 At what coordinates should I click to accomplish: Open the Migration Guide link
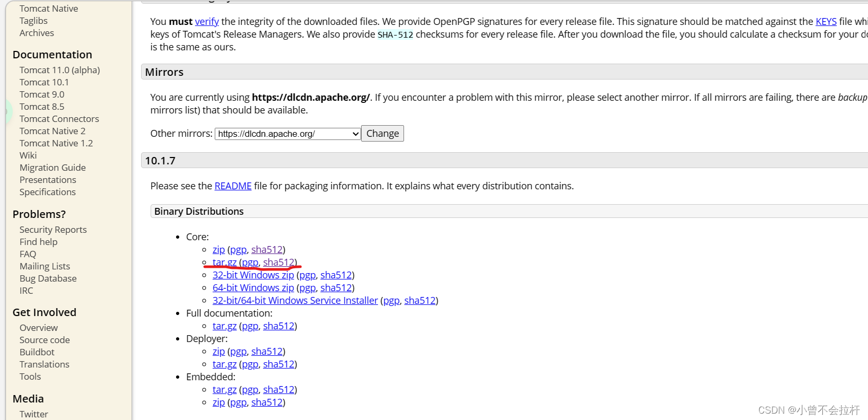52,168
